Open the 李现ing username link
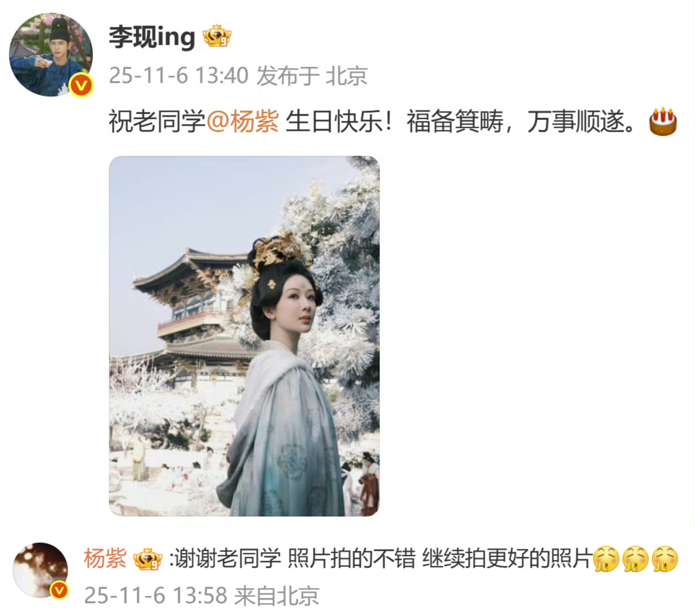Viewport: 695px width, 616px height. [152, 37]
